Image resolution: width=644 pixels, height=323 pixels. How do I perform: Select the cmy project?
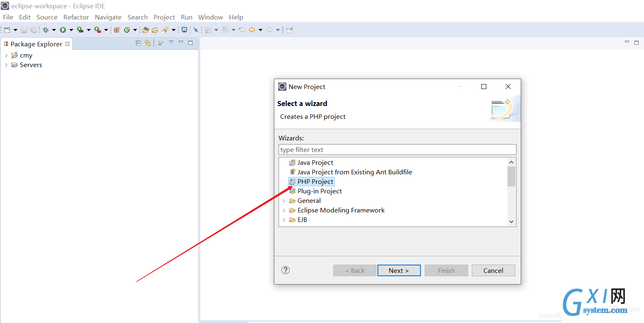coord(26,55)
